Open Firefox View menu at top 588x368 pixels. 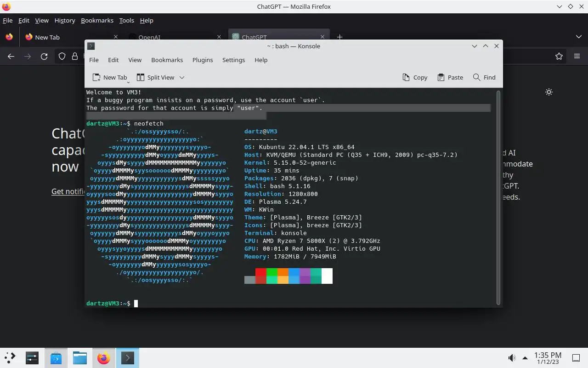click(x=42, y=20)
